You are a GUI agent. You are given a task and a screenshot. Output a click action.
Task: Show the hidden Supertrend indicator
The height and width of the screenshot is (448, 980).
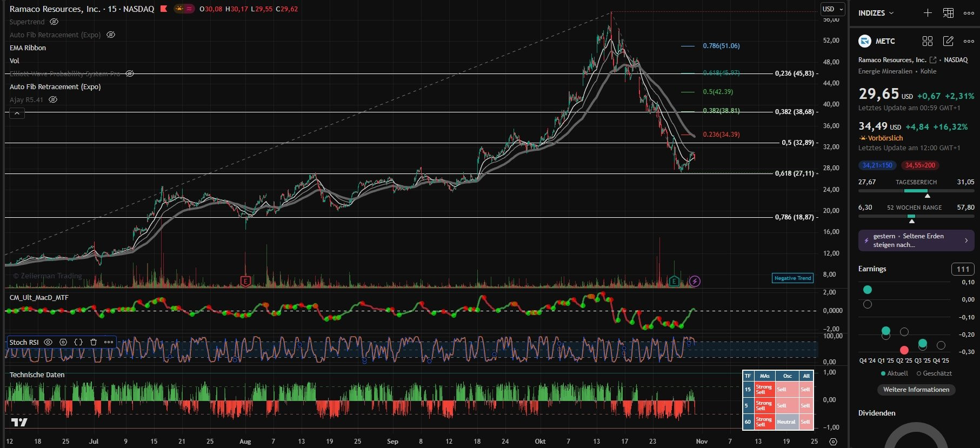pos(54,22)
